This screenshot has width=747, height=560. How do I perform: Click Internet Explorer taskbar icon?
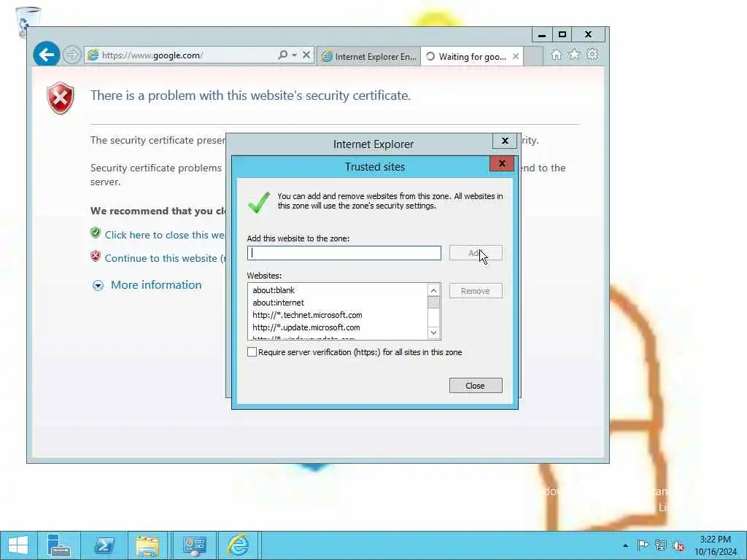tap(239, 545)
